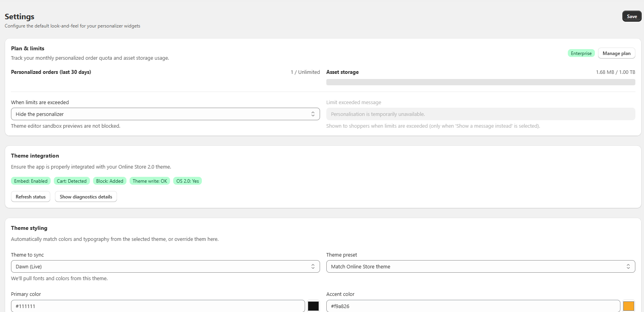The height and width of the screenshot is (312, 644).
Task: Click the Asset storage usage bar
Action: (480, 82)
